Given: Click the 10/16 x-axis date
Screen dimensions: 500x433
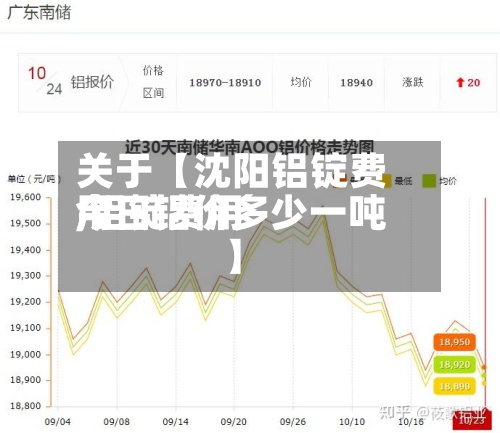Looking at the screenshot, I should point(411,422).
